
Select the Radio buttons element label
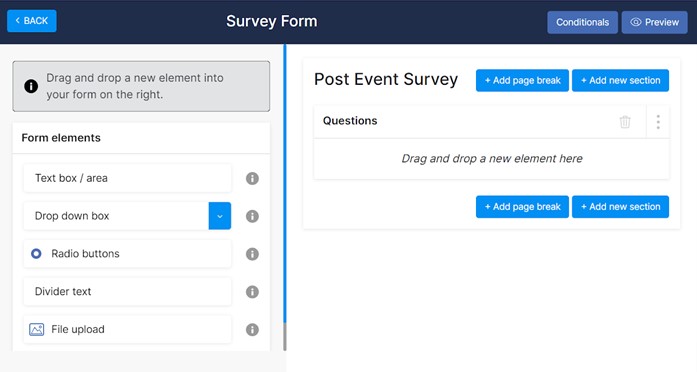pyautogui.click(x=85, y=254)
